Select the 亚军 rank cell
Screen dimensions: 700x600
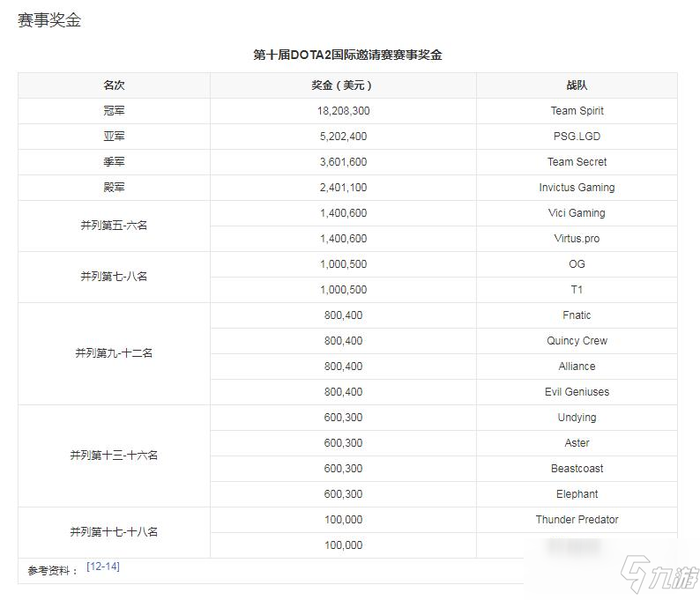(x=114, y=136)
